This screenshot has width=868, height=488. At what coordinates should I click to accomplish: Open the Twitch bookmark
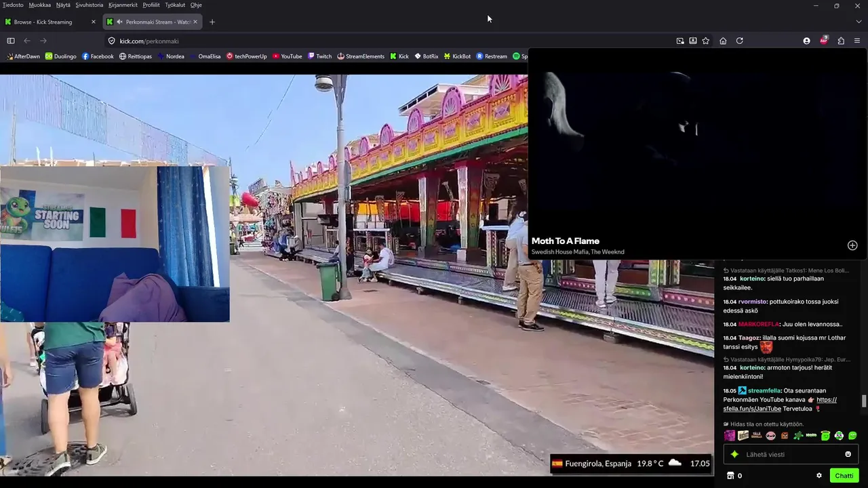319,56
